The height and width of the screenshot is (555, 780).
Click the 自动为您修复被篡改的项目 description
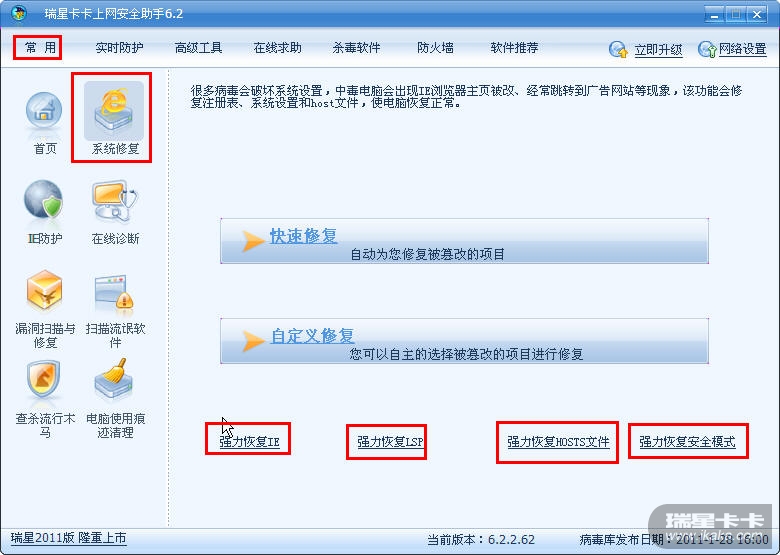[427, 254]
